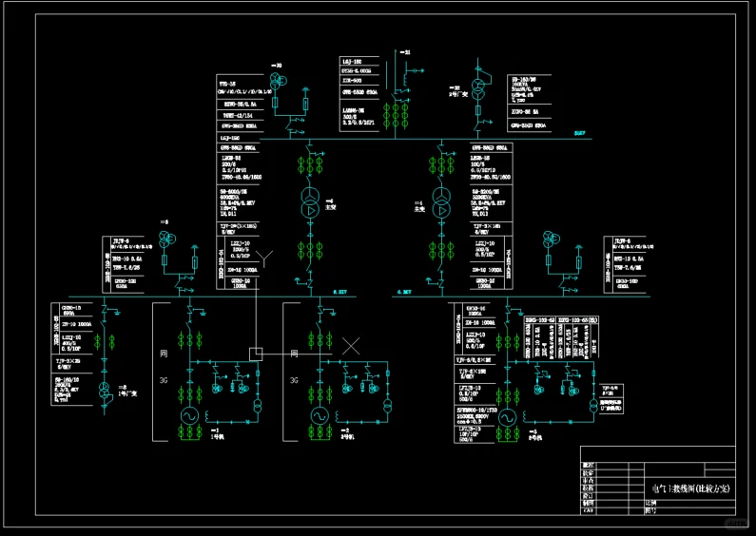Select the 2号厂变 station transformer symbol
Screen dimensions: 756x536
(477, 88)
